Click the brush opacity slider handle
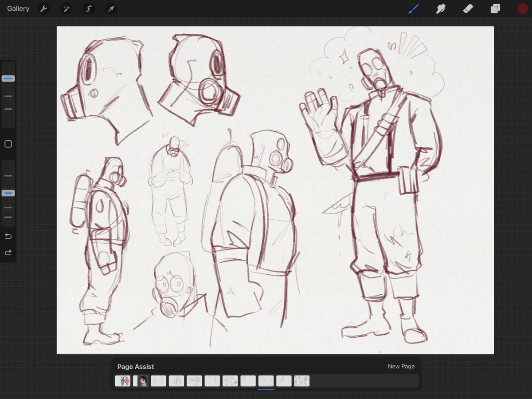532x399 pixels. [x=8, y=193]
